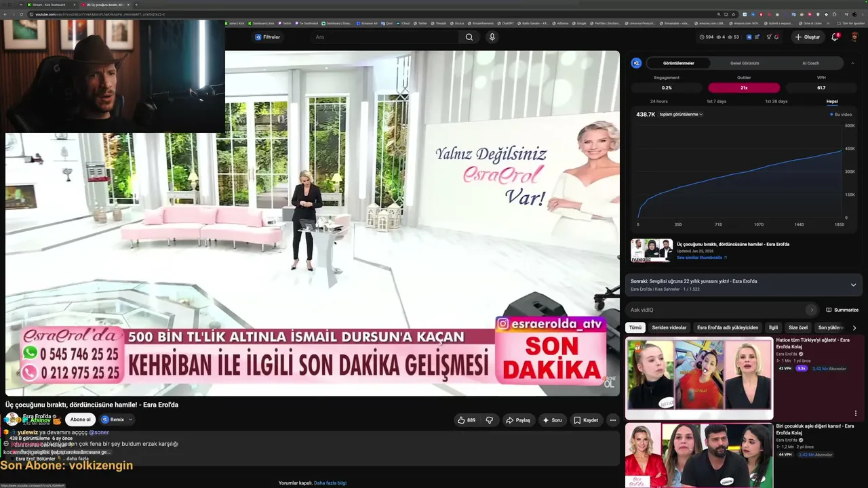Click the vidIQ logo icon in panel
The image size is (868, 488).
coord(636,63)
